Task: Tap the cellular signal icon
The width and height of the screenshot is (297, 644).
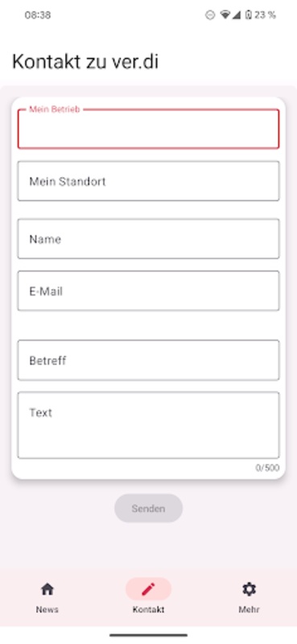Action: pyautogui.click(x=236, y=15)
